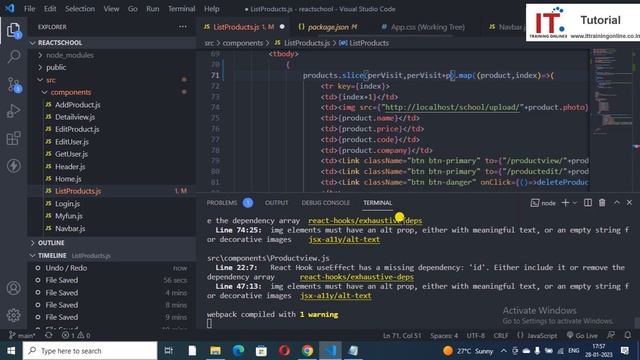Open the Explorer view in activity bar
Image resolution: width=640 pixels, height=360 pixels.
(x=13, y=30)
